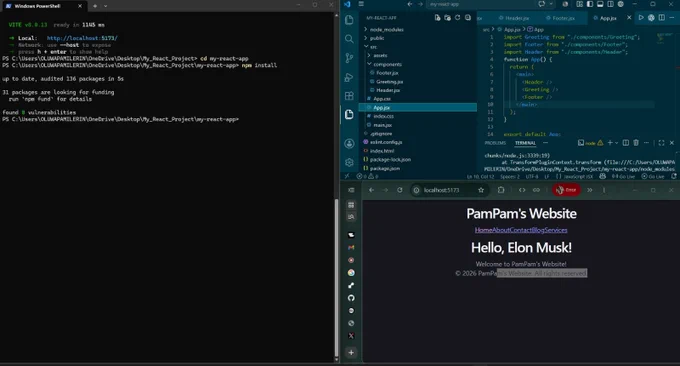The width and height of the screenshot is (680, 366).
Task: Click New Folder icon in Explorer header
Action: pos(447,18)
